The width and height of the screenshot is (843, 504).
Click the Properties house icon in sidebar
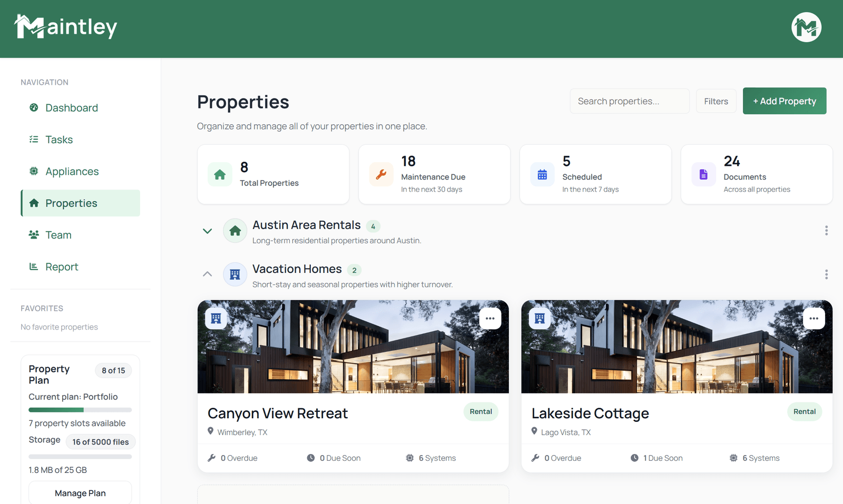point(34,203)
